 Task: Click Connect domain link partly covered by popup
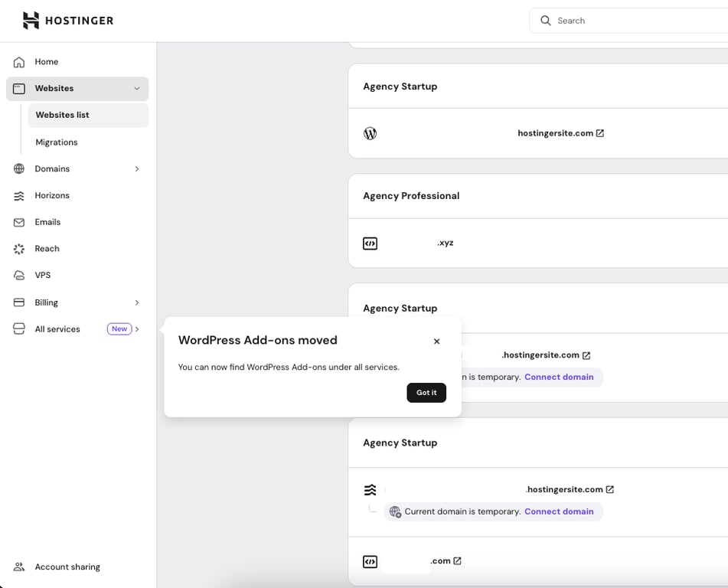[x=559, y=377]
